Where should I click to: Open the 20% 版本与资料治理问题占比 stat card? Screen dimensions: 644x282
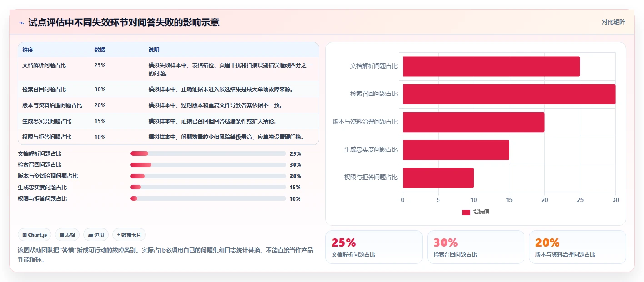[578, 247]
